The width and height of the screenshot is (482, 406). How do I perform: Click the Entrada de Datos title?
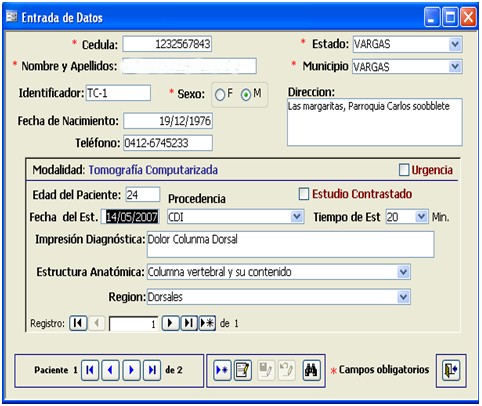pyautogui.click(x=62, y=17)
